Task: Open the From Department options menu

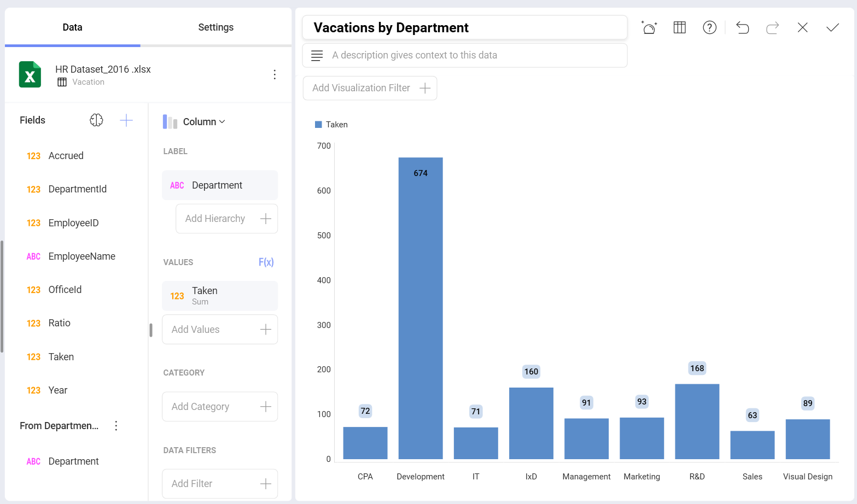Action: [116, 426]
